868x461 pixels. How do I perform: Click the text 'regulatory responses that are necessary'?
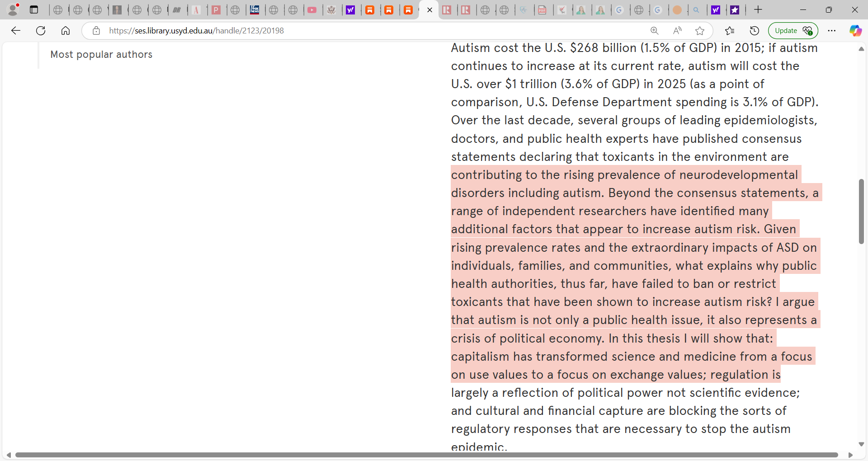pyautogui.click(x=566, y=429)
